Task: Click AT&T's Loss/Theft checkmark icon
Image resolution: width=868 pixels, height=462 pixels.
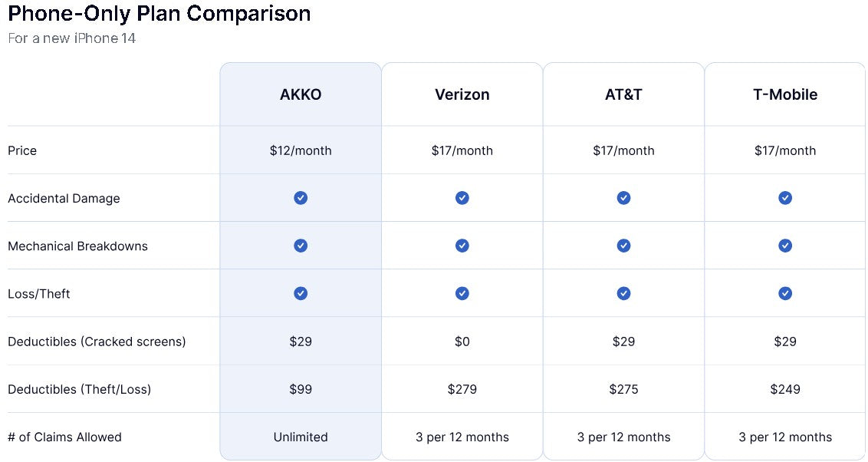Action: coord(623,293)
